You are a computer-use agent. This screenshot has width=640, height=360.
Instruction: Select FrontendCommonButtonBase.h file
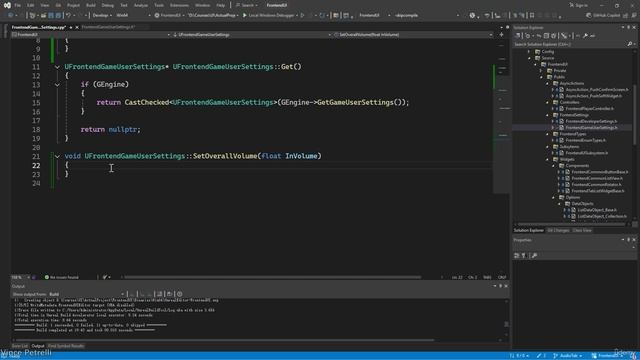[x=600, y=172]
